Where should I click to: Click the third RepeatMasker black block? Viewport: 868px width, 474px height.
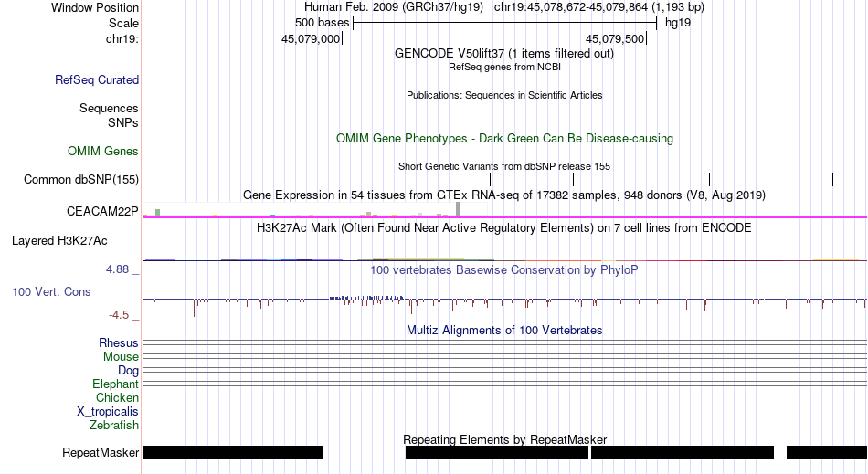(x=683, y=452)
